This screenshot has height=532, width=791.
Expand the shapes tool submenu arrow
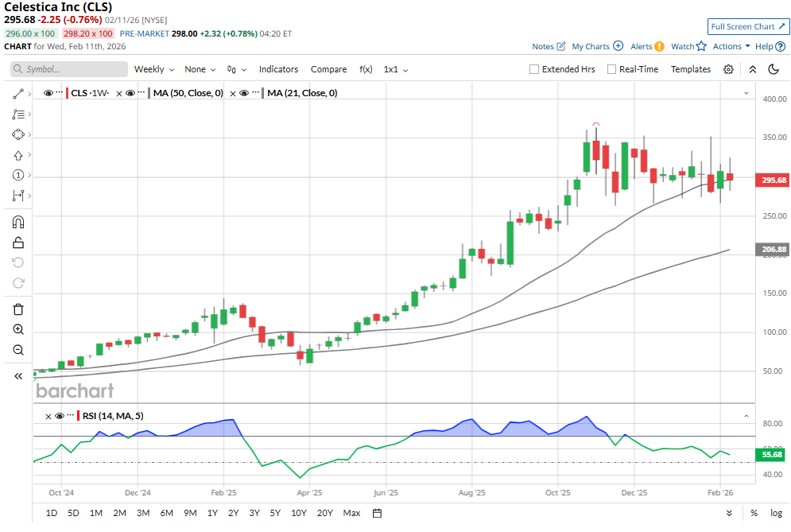tap(29, 134)
